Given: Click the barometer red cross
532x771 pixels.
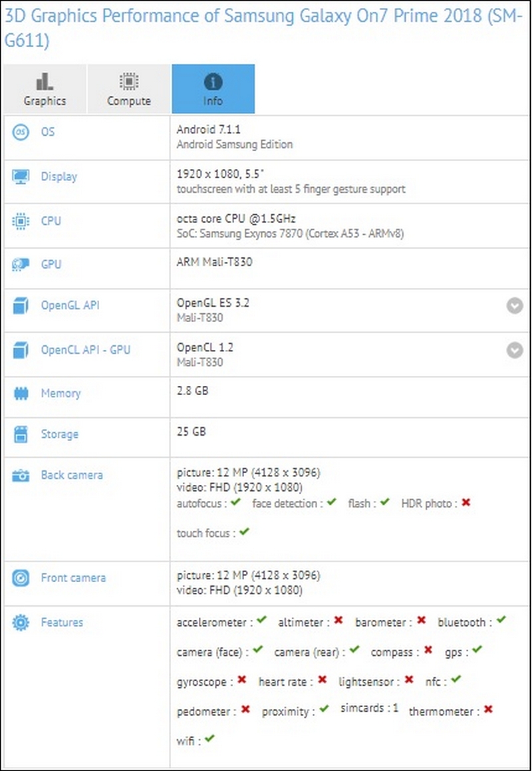Looking at the screenshot, I should coord(422,621).
